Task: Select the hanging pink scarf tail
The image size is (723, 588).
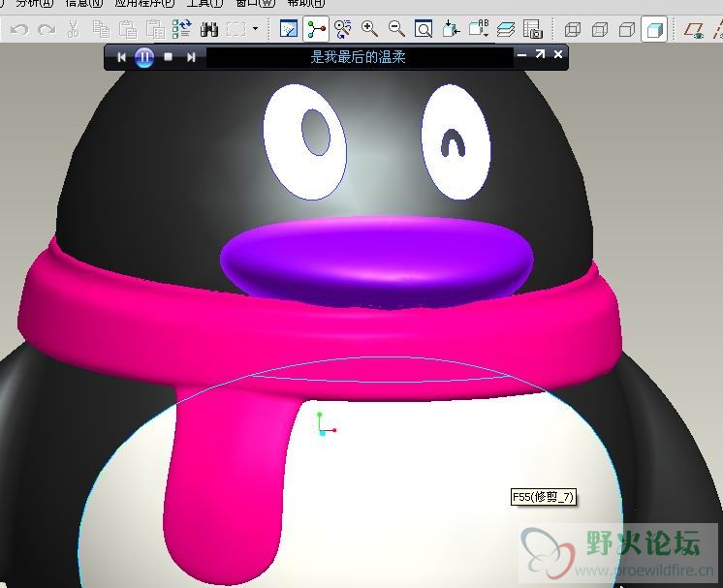Action: tap(226, 488)
